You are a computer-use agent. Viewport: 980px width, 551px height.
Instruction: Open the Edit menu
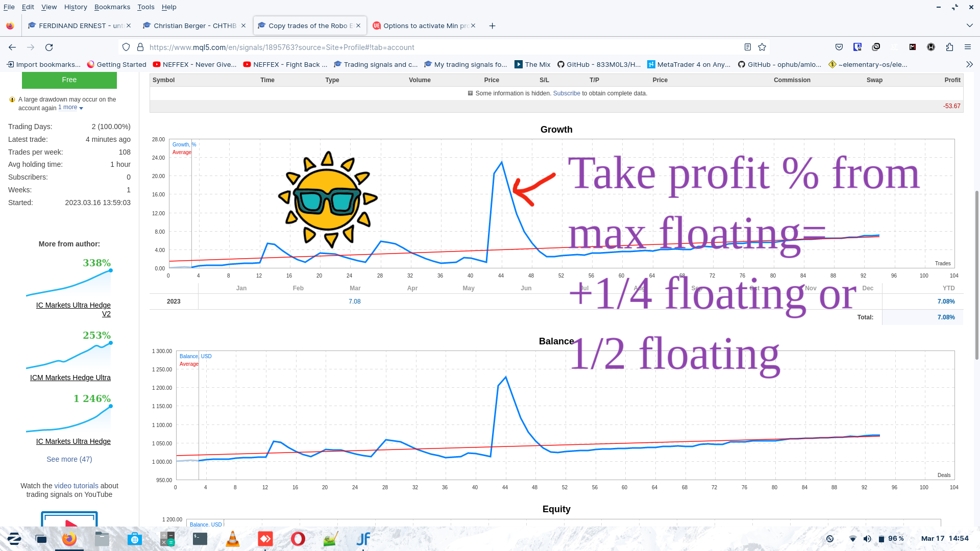[28, 7]
